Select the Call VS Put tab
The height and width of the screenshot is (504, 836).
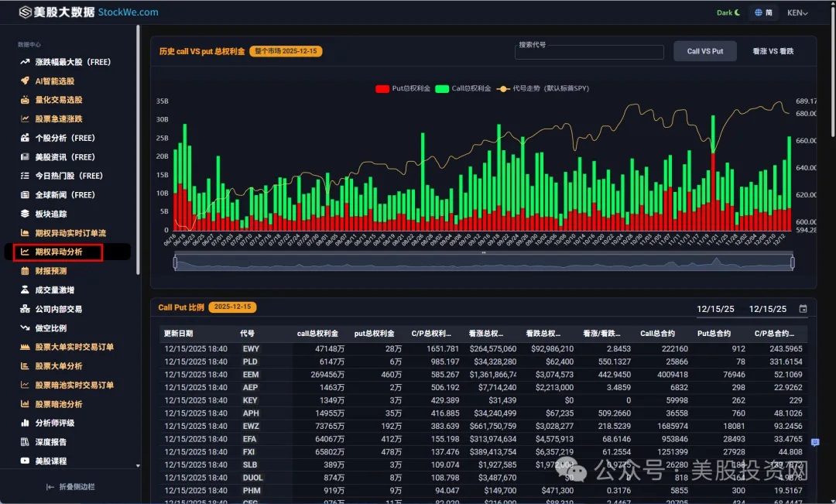(x=705, y=51)
